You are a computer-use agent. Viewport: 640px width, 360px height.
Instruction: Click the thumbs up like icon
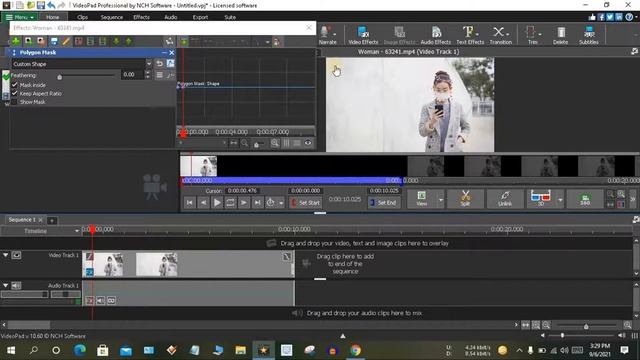(x=592, y=17)
